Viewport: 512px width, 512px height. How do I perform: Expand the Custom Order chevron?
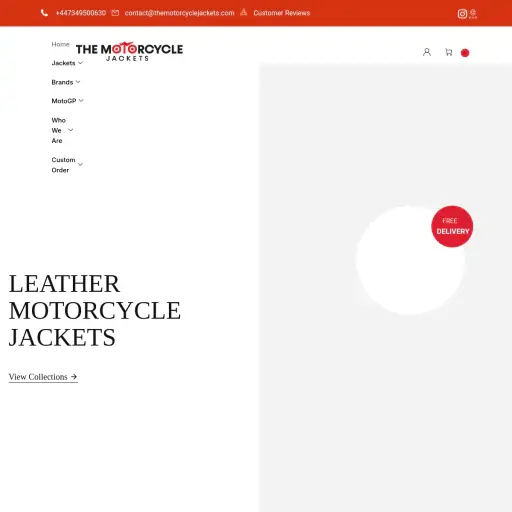pyautogui.click(x=80, y=164)
